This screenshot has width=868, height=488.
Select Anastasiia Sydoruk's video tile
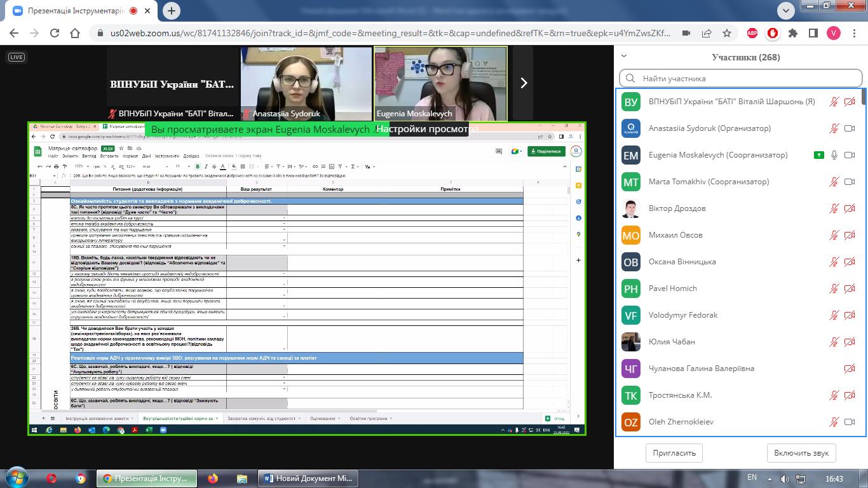pos(306,83)
